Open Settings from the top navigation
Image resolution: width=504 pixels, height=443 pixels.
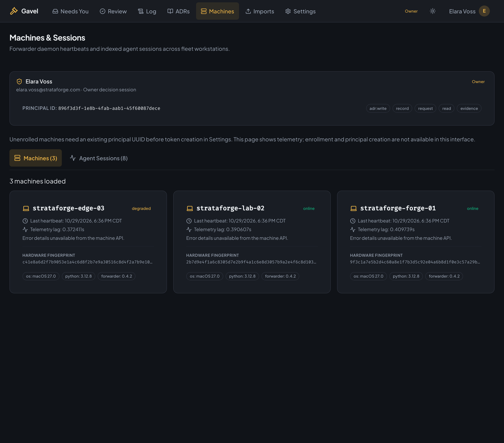[300, 11]
